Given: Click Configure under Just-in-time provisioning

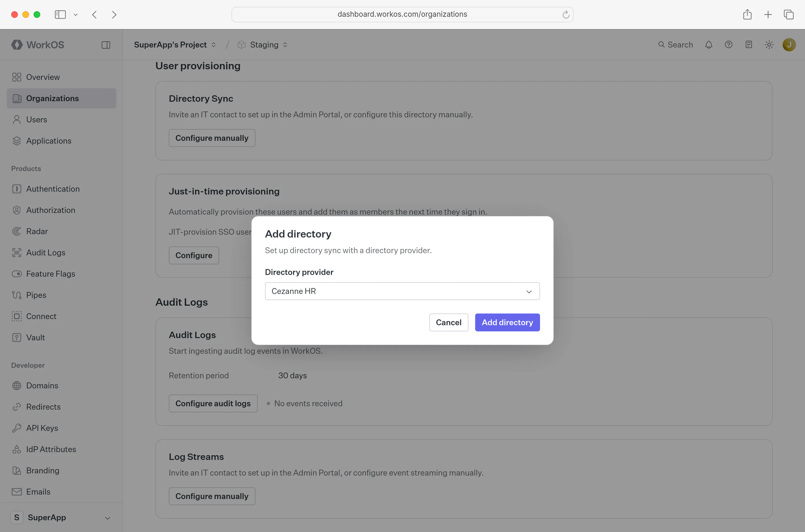Looking at the screenshot, I should coord(194,255).
